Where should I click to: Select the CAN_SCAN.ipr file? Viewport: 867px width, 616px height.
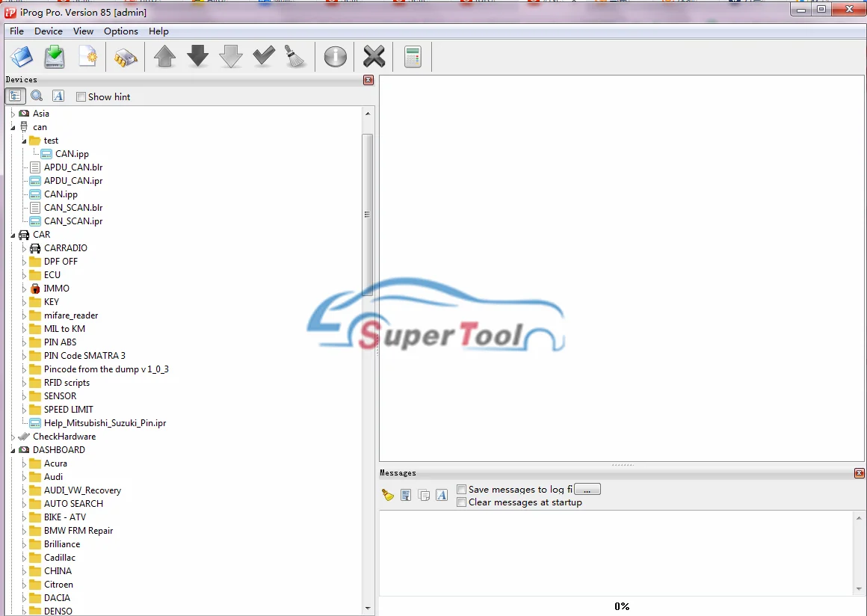coord(73,221)
